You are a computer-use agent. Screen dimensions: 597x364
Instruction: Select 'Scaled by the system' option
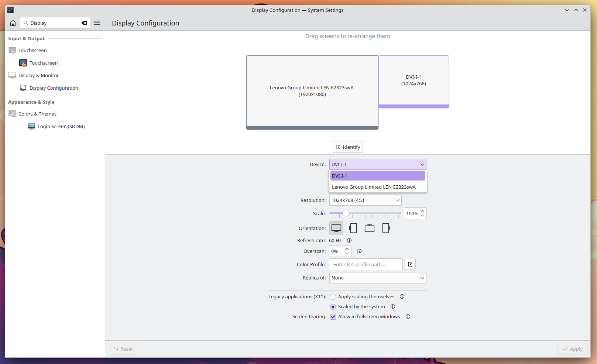[333, 307]
